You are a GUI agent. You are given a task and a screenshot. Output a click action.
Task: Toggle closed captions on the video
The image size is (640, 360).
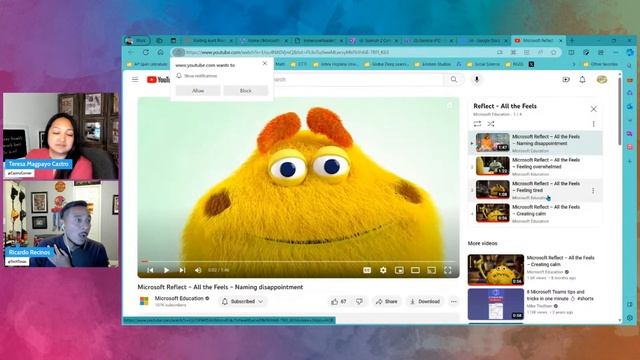point(367,270)
